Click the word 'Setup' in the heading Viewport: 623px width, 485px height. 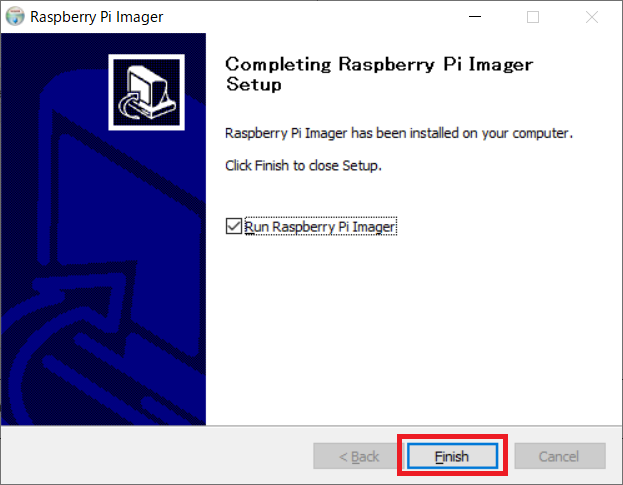point(254,84)
